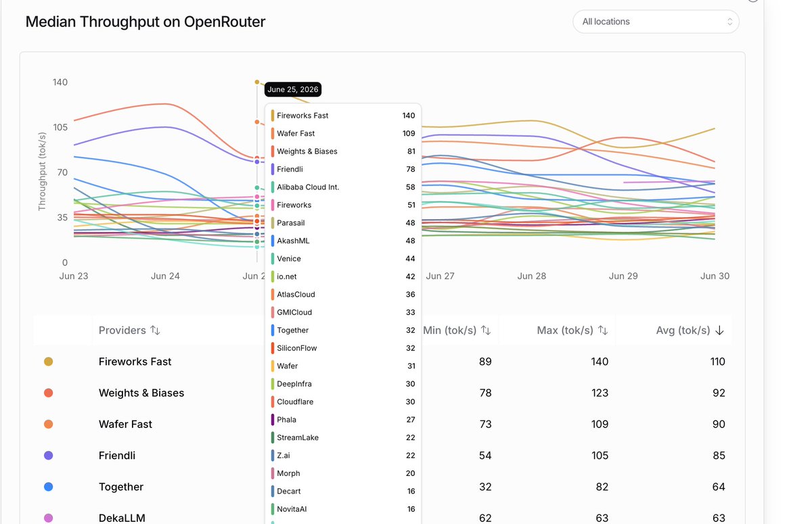Click Together entry in tooltip list
812x524 pixels.
click(x=343, y=331)
